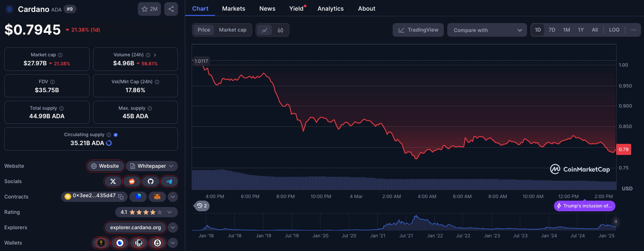Open the GitHub social link
The width and height of the screenshot is (644, 251).
point(151,181)
